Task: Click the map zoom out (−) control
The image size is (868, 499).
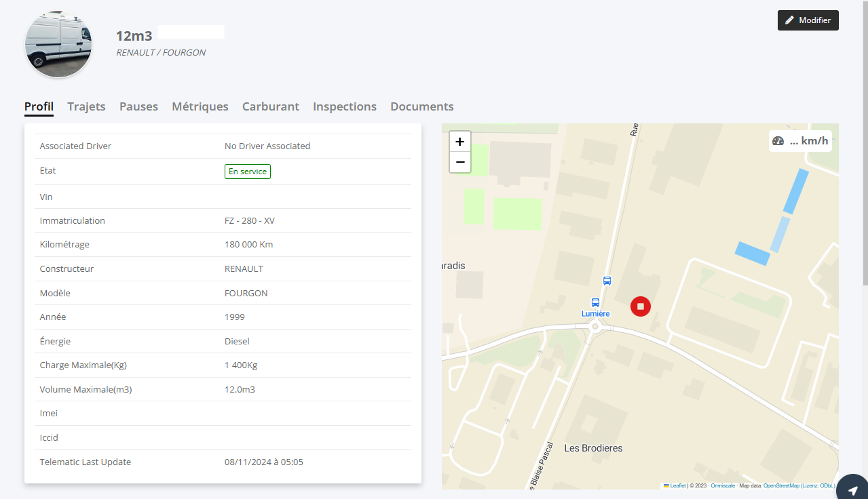Action: [460, 162]
